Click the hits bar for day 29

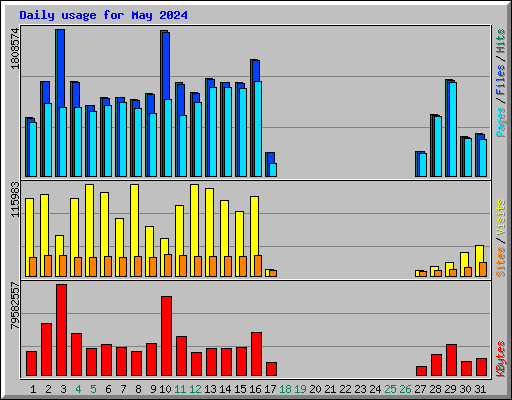point(447,128)
